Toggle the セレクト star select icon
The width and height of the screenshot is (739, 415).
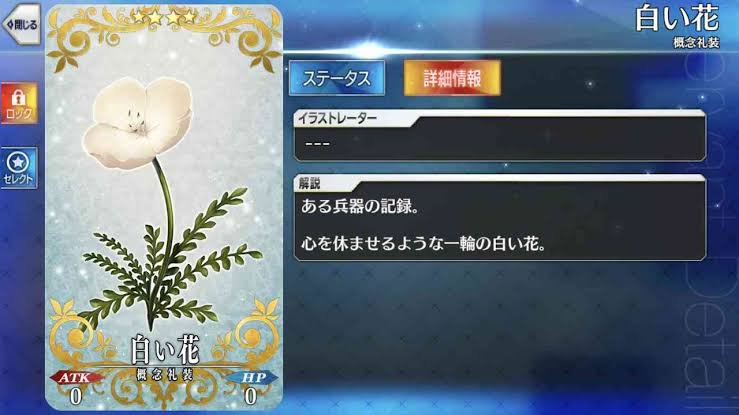pos(19,168)
